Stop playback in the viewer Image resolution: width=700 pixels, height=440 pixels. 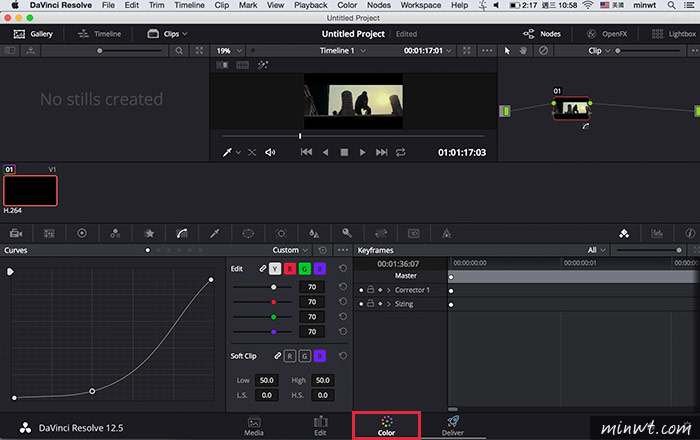point(344,153)
